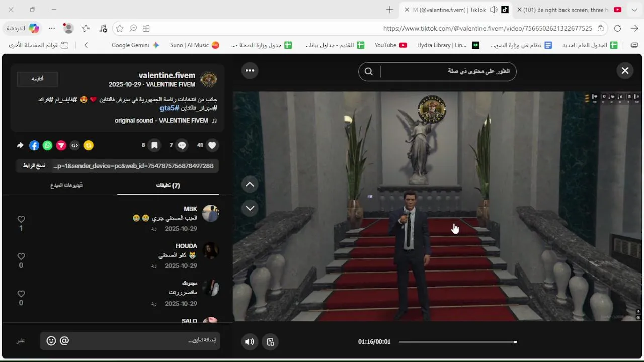Switch to the comments (7) tab
This screenshot has height=362, width=644.
[168, 185]
